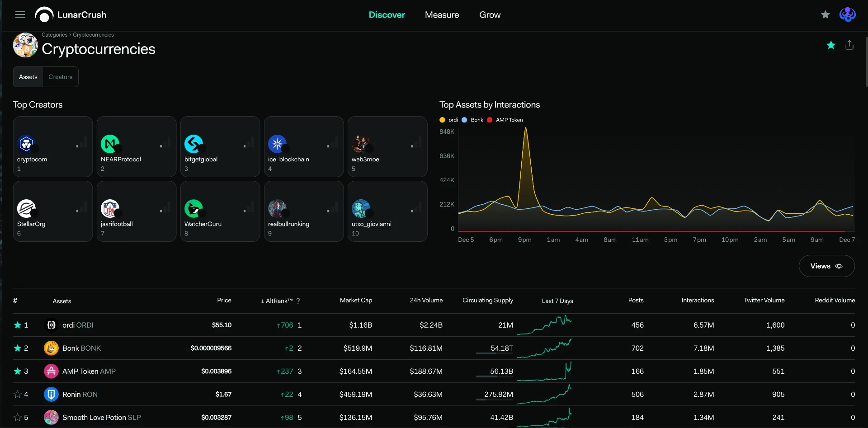Toggle favorite star for Smooth Love Potion

click(18, 417)
